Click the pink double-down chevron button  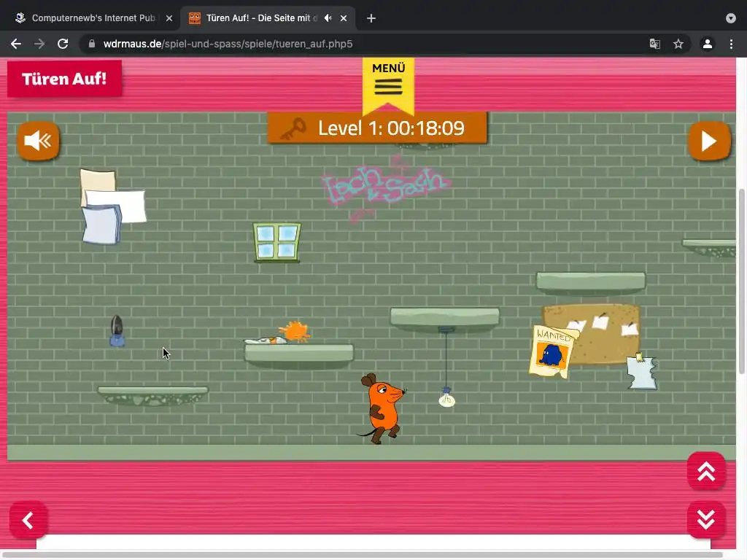[706, 519]
